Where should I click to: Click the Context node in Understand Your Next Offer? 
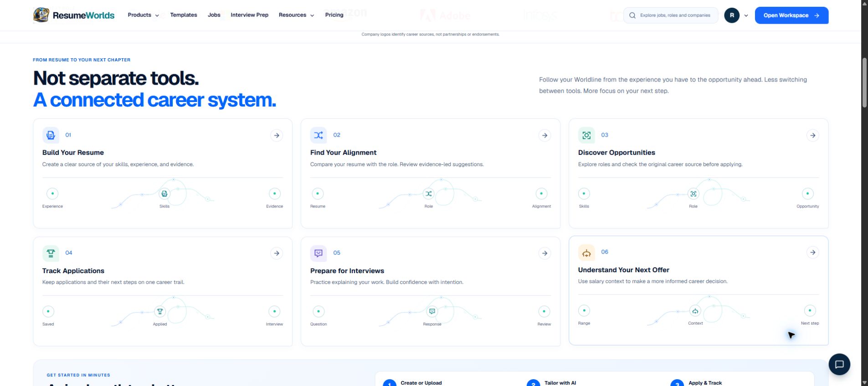click(695, 311)
